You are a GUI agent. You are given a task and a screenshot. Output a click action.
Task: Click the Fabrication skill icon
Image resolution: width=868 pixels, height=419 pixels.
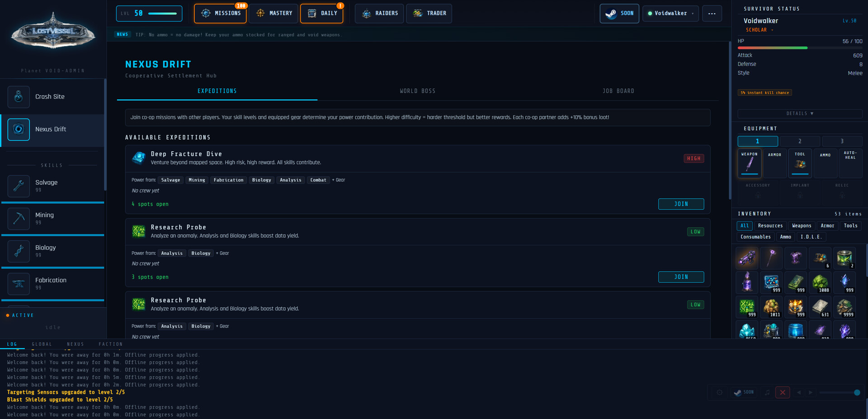[x=19, y=284]
